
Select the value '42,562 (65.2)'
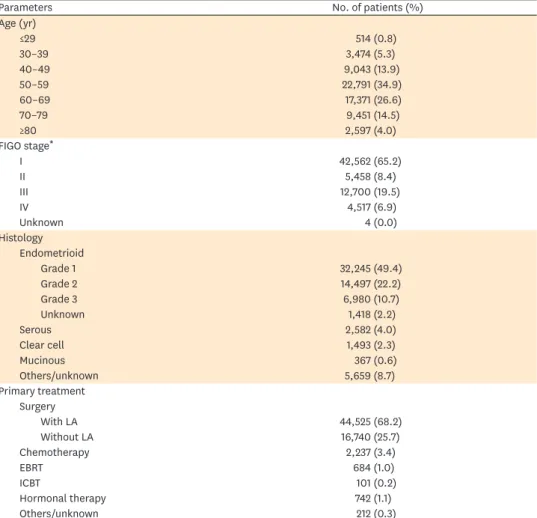pyautogui.click(x=370, y=162)
